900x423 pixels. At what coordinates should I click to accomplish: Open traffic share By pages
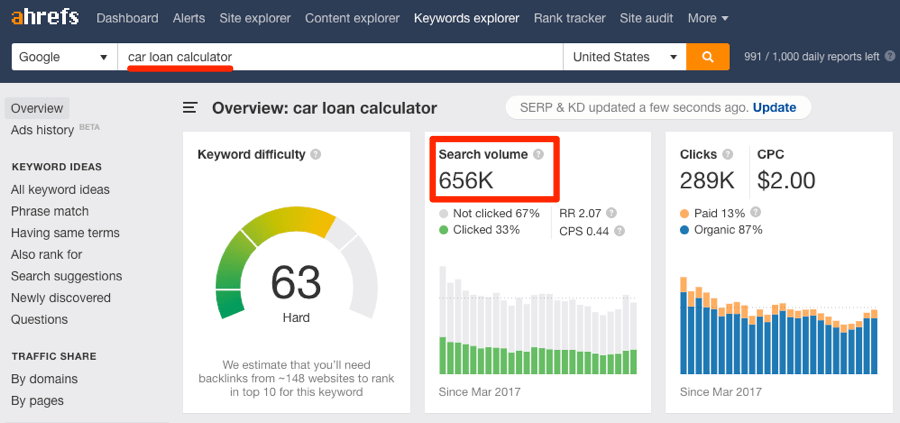[37, 401]
